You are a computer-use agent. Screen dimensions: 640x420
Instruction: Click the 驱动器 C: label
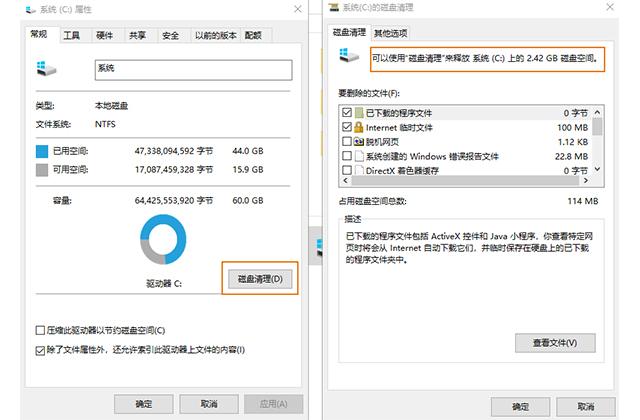[164, 283]
